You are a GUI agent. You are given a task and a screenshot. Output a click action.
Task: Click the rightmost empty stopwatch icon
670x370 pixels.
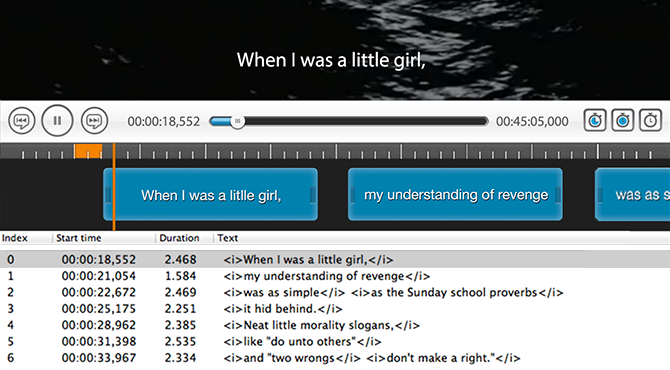650,120
